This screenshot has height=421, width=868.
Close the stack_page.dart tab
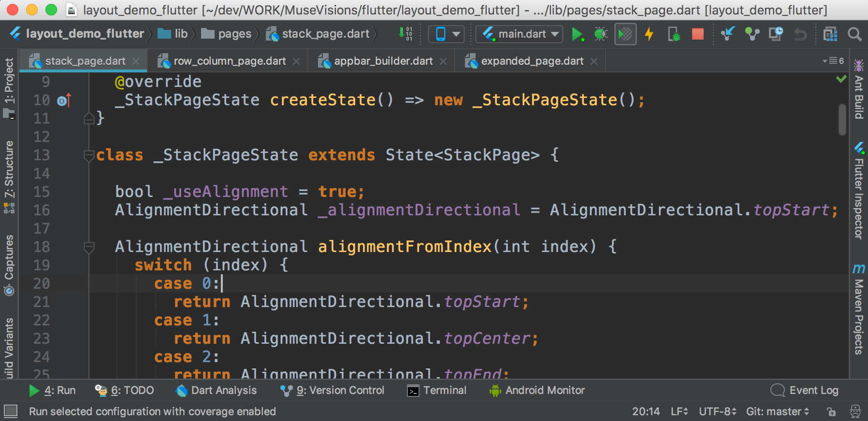[136, 61]
